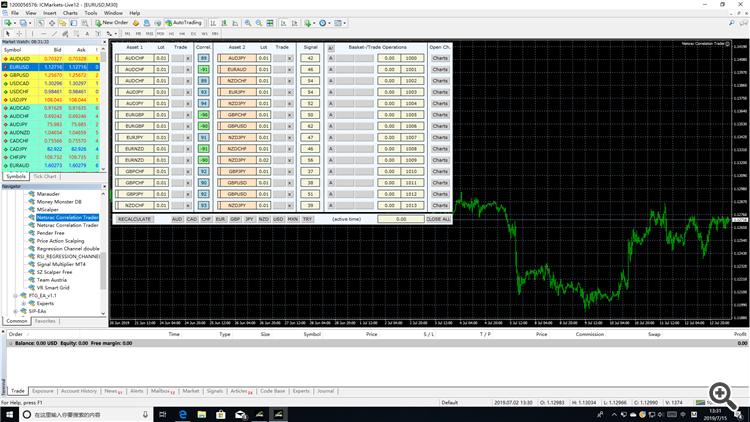
Task: Select GBPUSD row in Market Watch
Action: [51, 75]
